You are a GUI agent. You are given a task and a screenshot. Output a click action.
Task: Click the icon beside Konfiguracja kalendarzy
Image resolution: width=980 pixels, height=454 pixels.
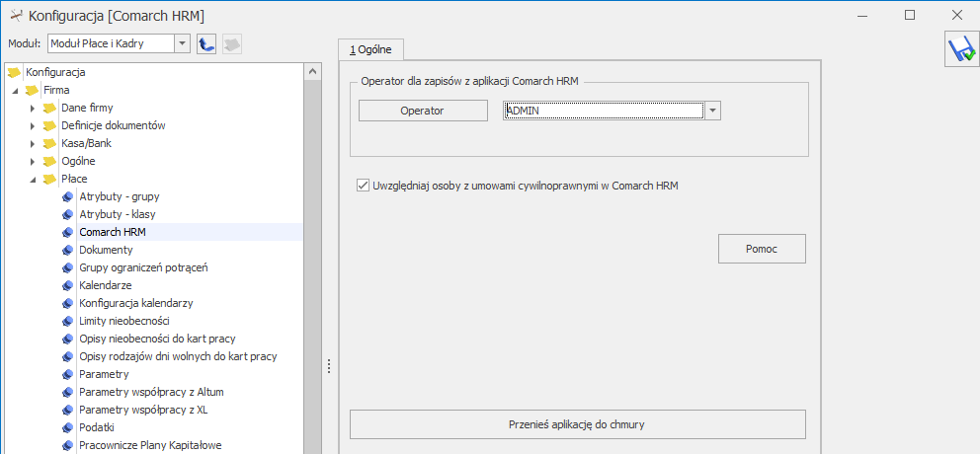tap(67, 304)
